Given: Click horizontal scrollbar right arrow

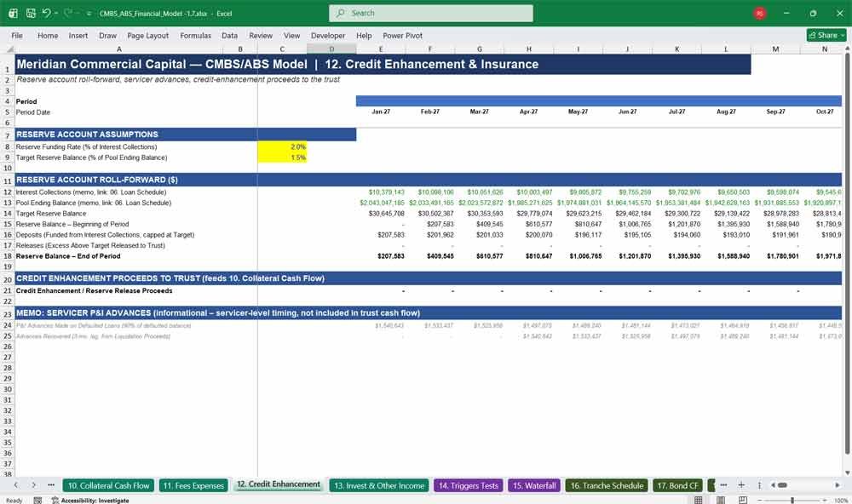Looking at the screenshot, I should coord(838,485).
